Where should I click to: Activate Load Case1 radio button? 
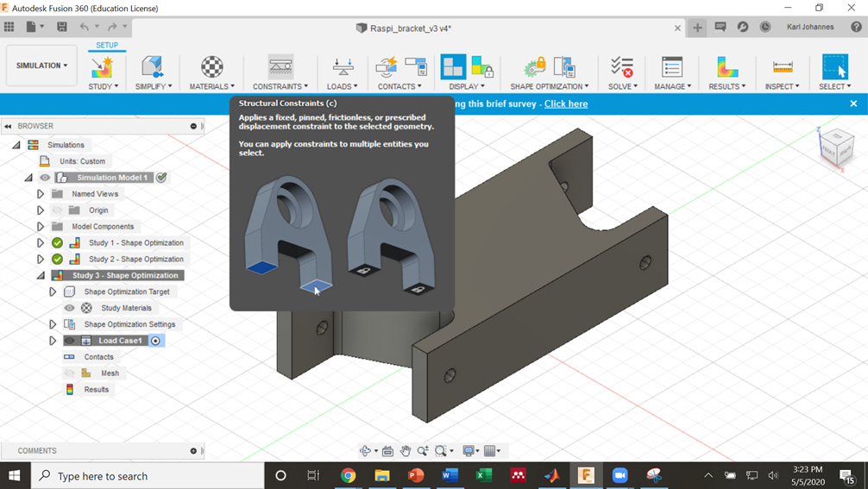(155, 341)
